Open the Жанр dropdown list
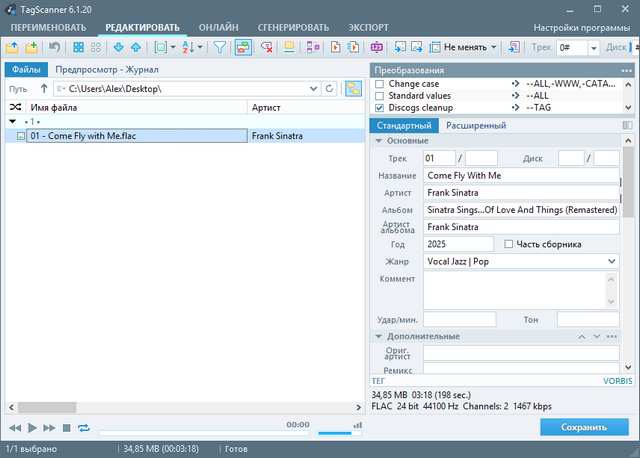 (x=611, y=261)
